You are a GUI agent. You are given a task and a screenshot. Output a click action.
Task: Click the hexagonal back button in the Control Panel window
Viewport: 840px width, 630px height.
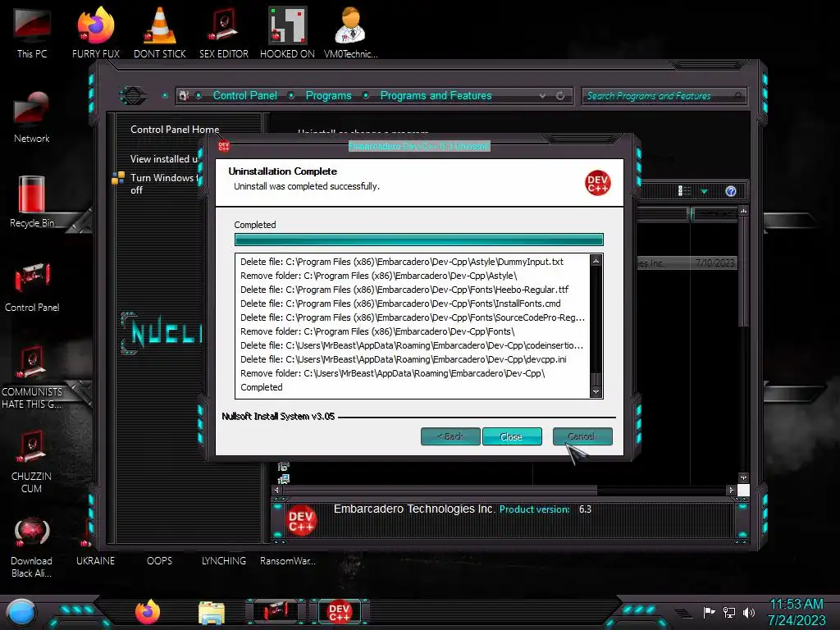133,96
